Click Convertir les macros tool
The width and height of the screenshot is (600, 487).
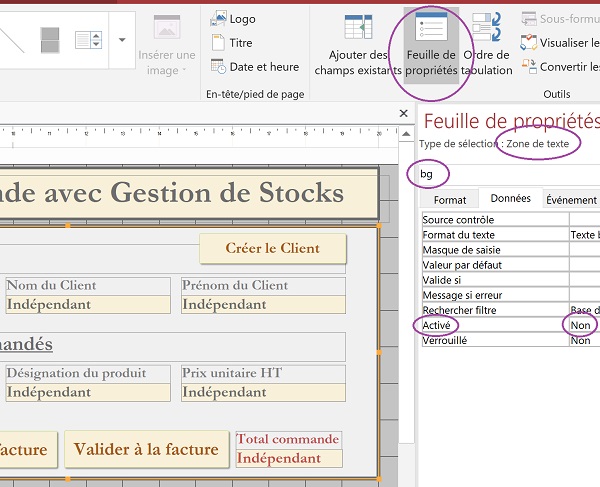tap(562, 67)
